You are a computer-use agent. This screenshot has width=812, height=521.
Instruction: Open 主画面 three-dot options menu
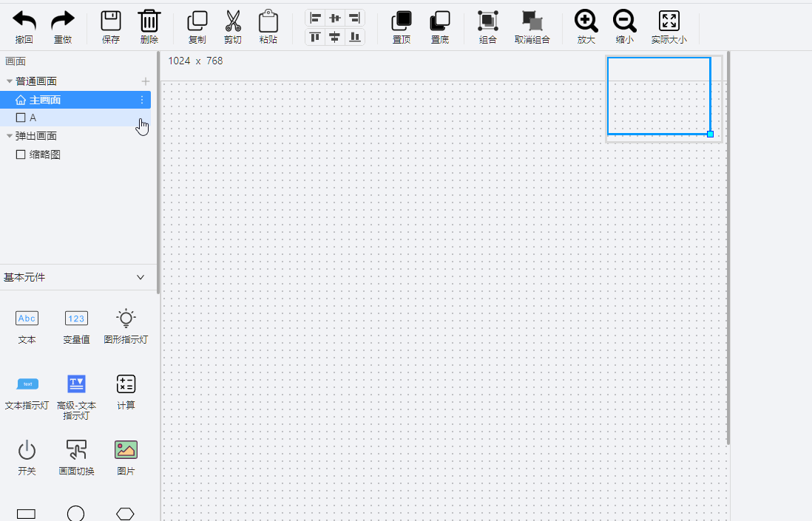tap(142, 100)
